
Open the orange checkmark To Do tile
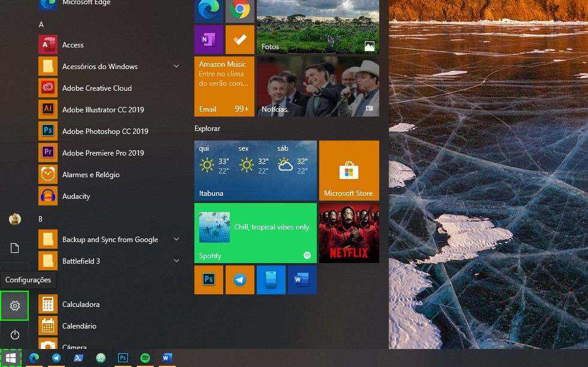click(x=240, y=40)
